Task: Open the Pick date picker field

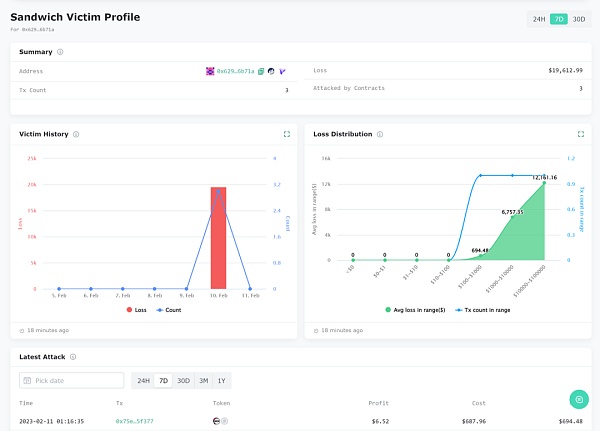Action: [x=72, y=381]
